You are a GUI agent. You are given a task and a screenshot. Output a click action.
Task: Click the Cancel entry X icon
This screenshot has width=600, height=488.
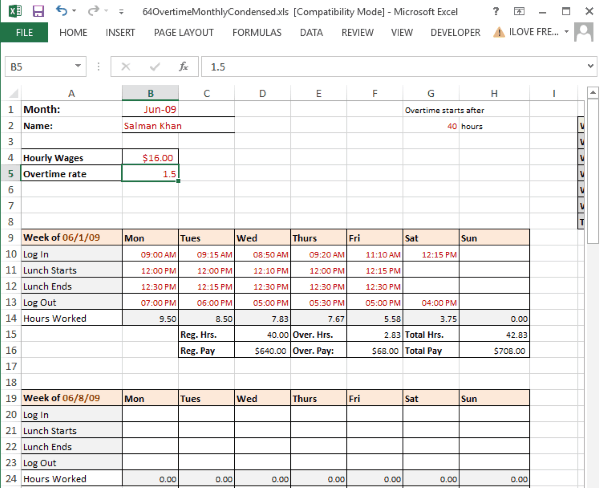(x=126, y=67)
